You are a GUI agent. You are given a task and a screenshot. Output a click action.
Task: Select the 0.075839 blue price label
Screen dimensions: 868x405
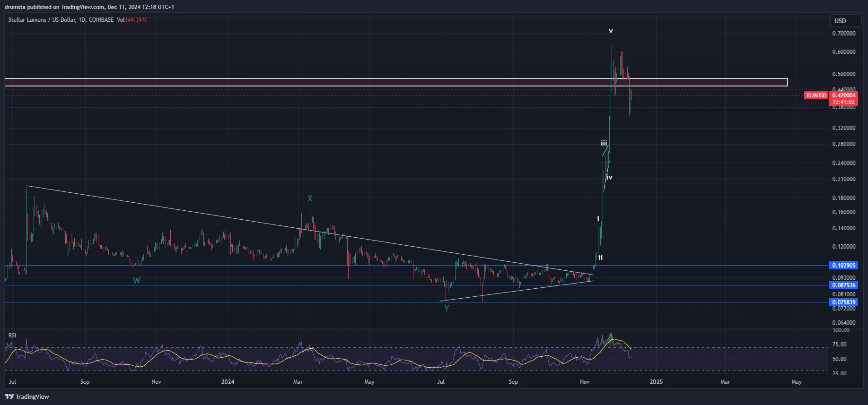point(844,302)
